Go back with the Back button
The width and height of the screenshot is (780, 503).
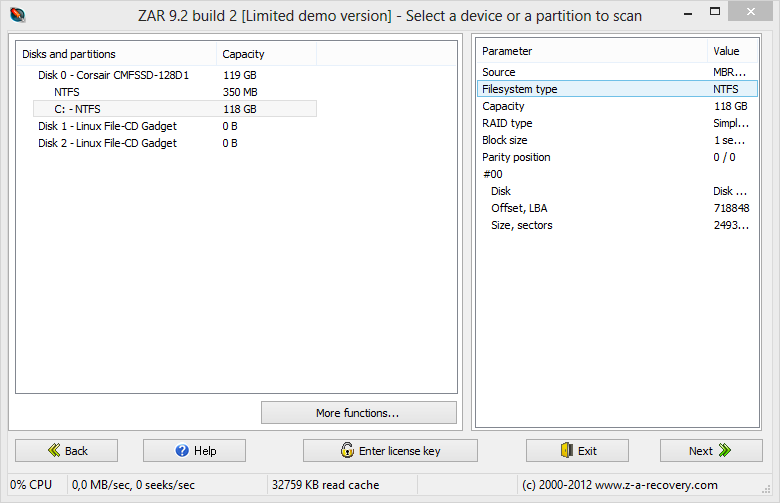(67, 450)
